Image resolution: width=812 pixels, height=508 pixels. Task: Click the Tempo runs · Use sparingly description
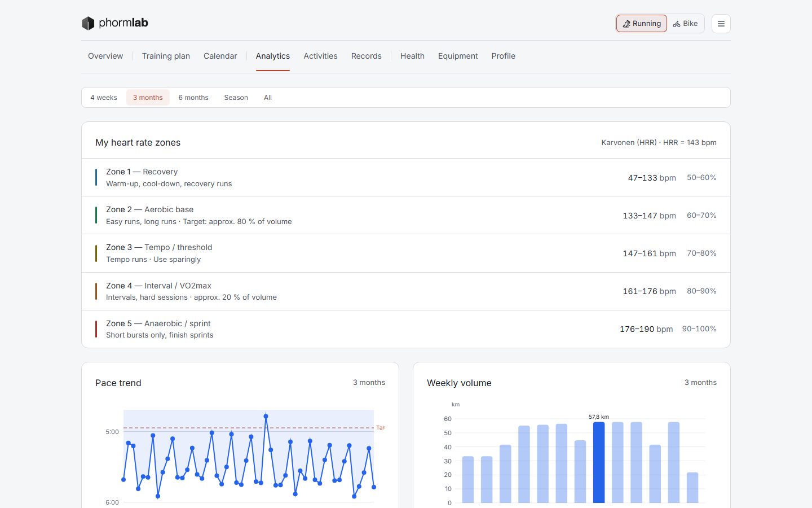click(x=153, y=259)
